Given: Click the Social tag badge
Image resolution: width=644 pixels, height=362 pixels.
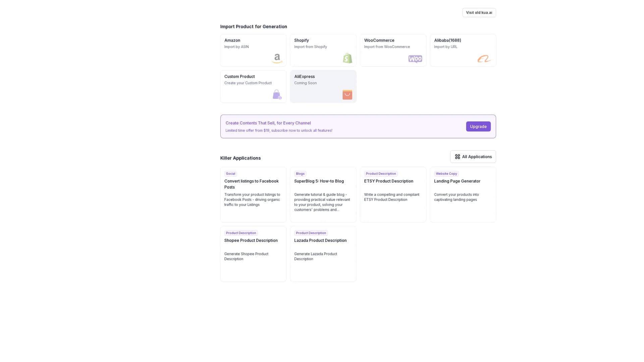Looking at the screenshot, I should 230,174.
